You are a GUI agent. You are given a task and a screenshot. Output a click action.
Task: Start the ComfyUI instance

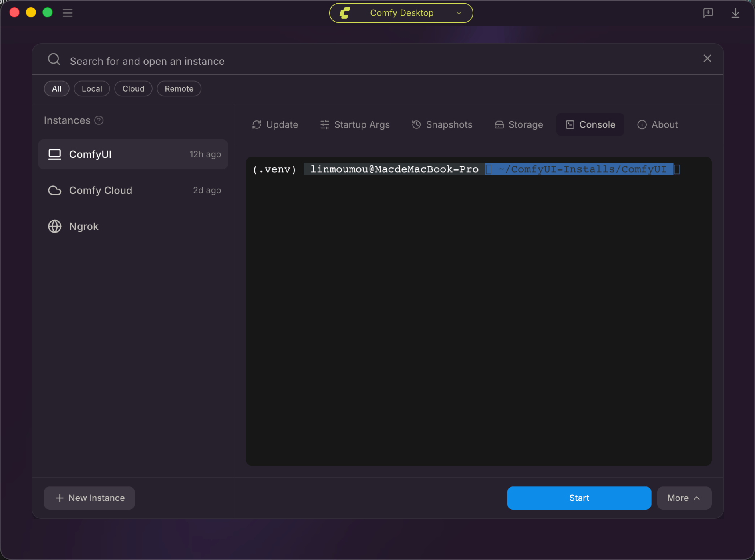point(579,498)
